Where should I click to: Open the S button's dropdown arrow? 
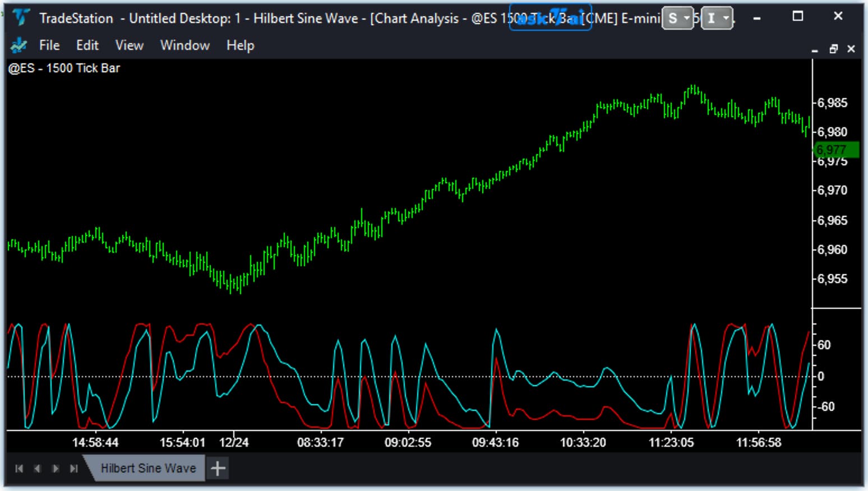click(686, 18)
